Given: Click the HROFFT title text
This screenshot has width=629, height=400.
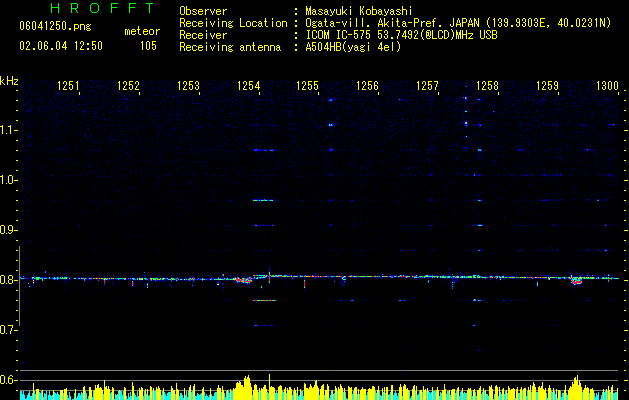Looking at the screenshot, I should pyautogui.click(x=103, y=8).
